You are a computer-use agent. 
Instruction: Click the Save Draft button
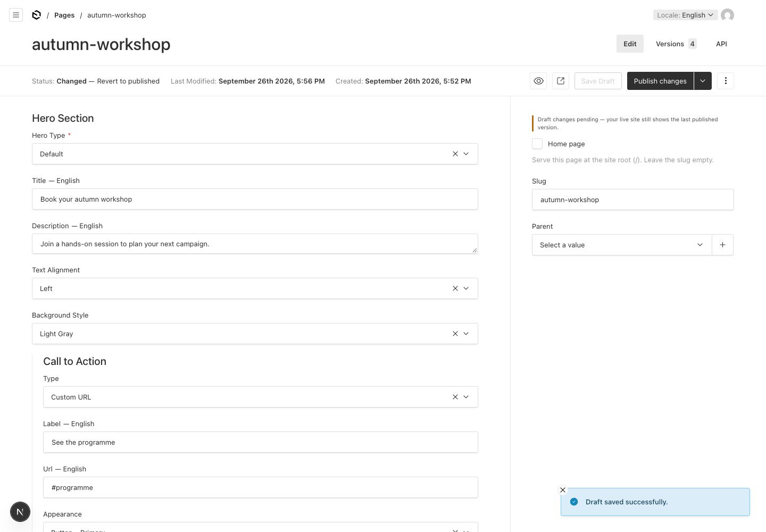coord(598,81)
